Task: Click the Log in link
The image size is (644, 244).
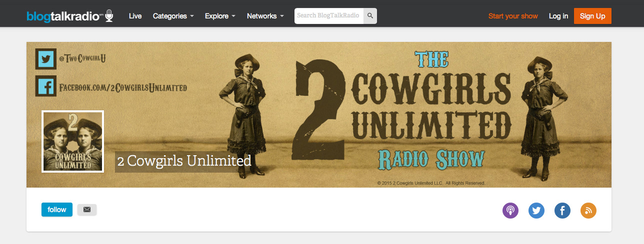Action: click(558, 16)
